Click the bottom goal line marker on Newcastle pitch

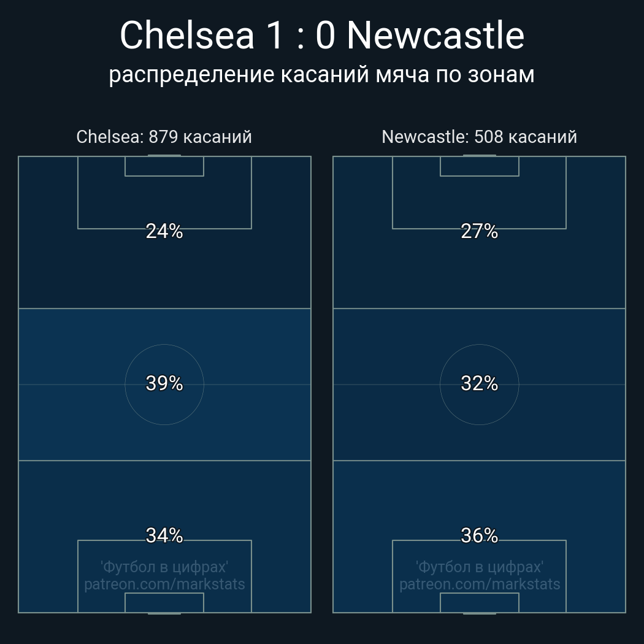(480, 613)
